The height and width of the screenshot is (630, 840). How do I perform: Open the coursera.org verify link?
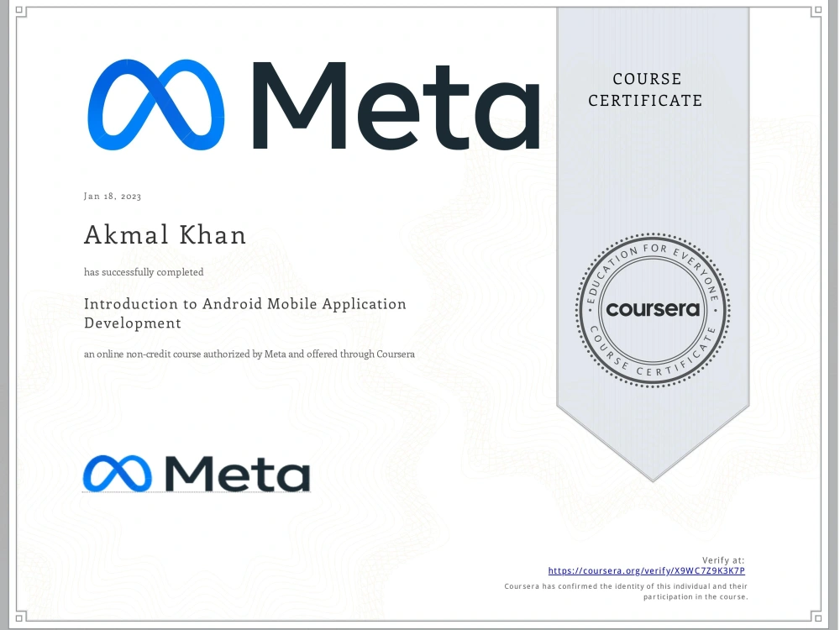(646, 571)
